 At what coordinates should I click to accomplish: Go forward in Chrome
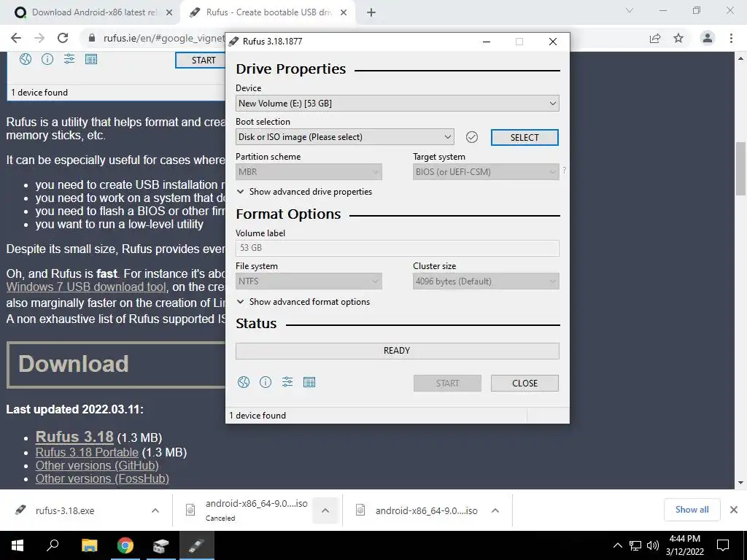(x=39, y=38)
